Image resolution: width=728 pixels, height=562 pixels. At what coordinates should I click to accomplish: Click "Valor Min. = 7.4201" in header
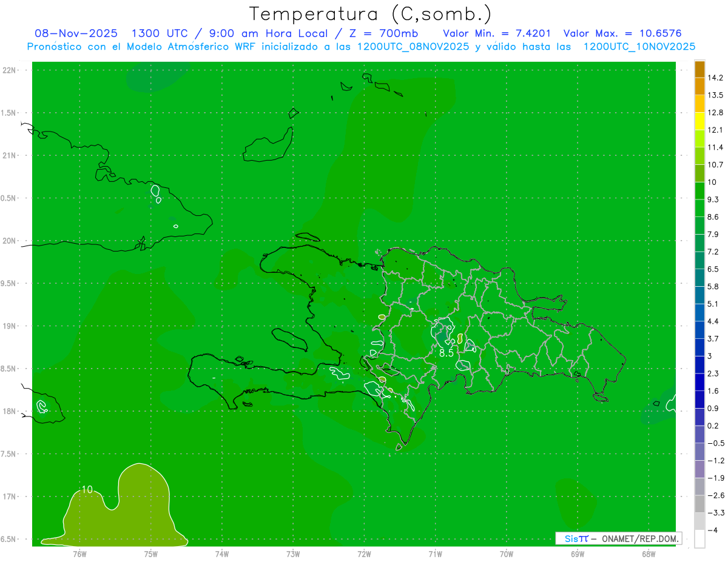497,33
